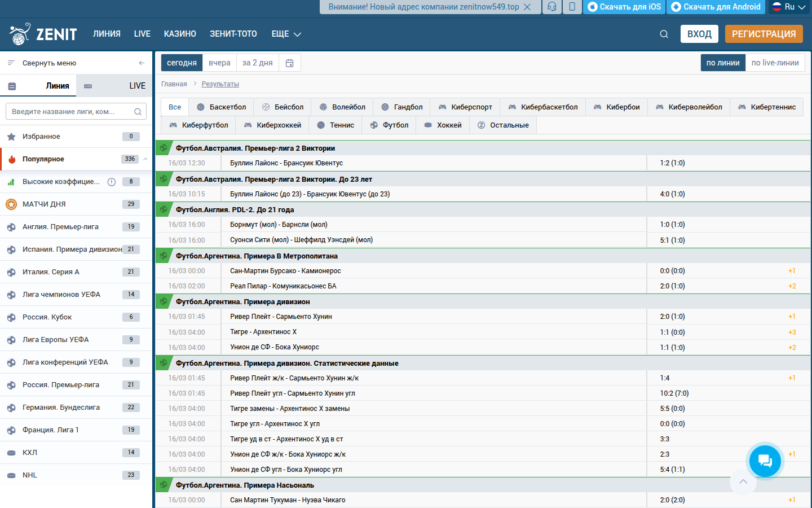Select the вчера date filter

(x=219, y=63)
